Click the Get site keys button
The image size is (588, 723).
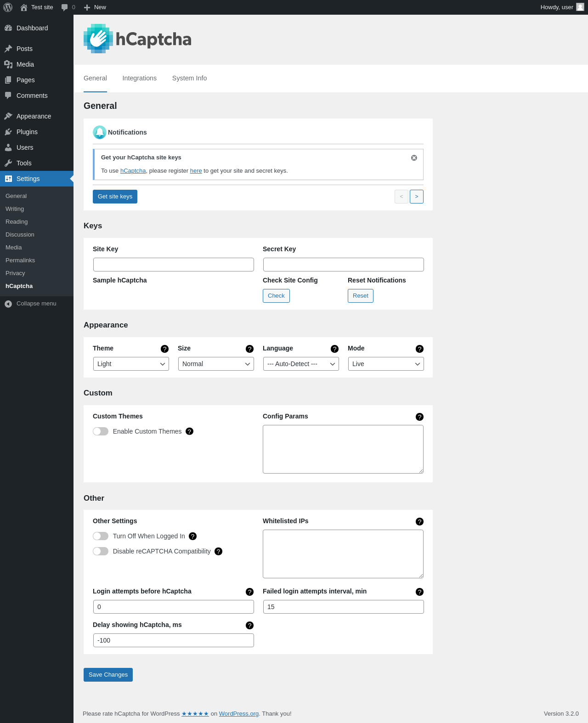pyautogui.click(x=115, y=197)
